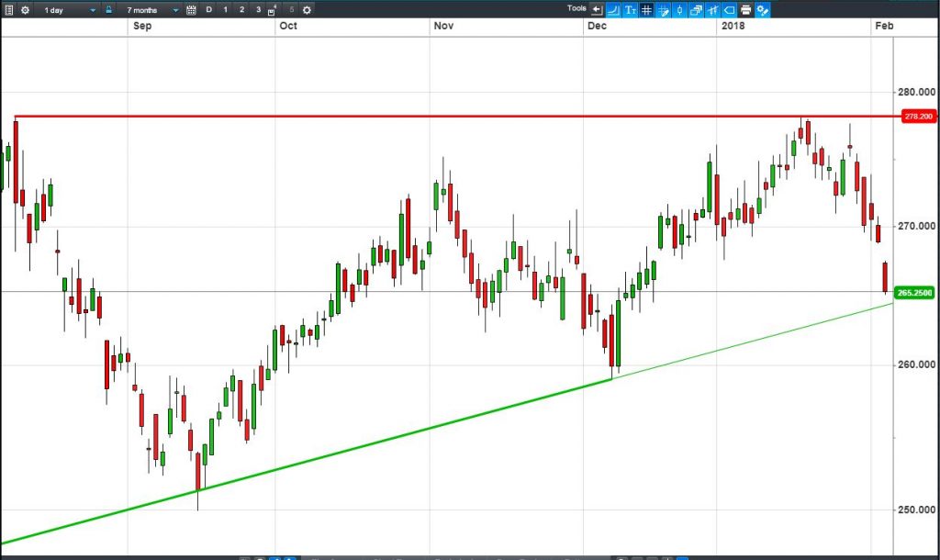Open the chart customization gear-pencil icon
The image size is (940, 560).
[x=763, y=9]
